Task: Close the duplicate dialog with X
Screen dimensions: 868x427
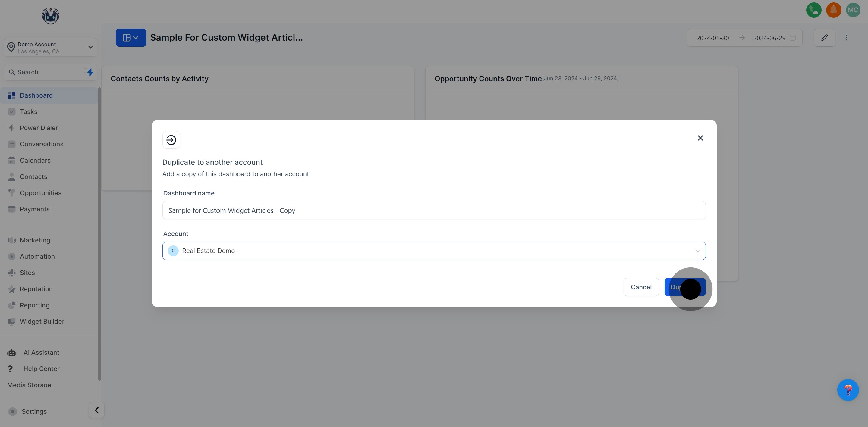Action: pos(700,138)
